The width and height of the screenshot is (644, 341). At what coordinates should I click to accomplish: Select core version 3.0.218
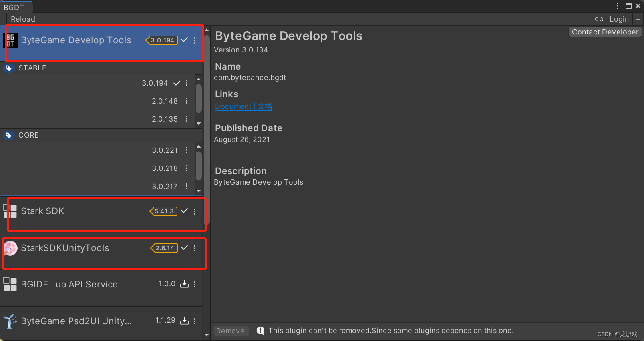165,168
